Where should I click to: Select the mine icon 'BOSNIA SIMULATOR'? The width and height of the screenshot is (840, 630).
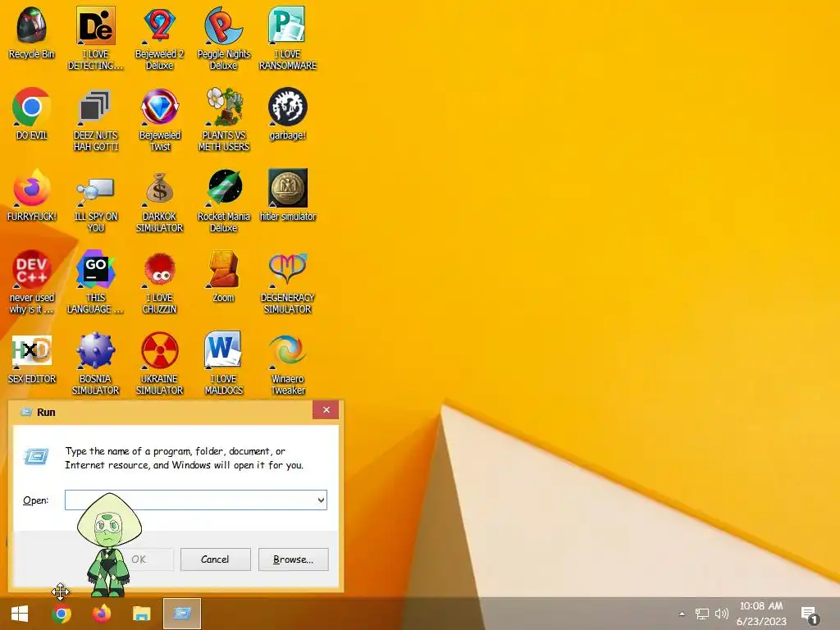coord(95,363)
